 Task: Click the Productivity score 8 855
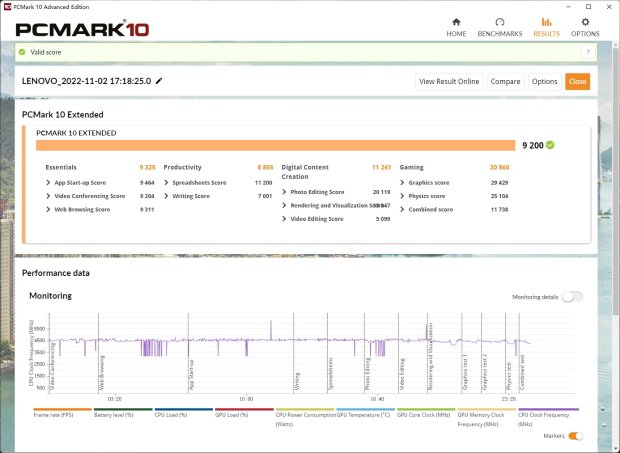[x=265, y=167]
